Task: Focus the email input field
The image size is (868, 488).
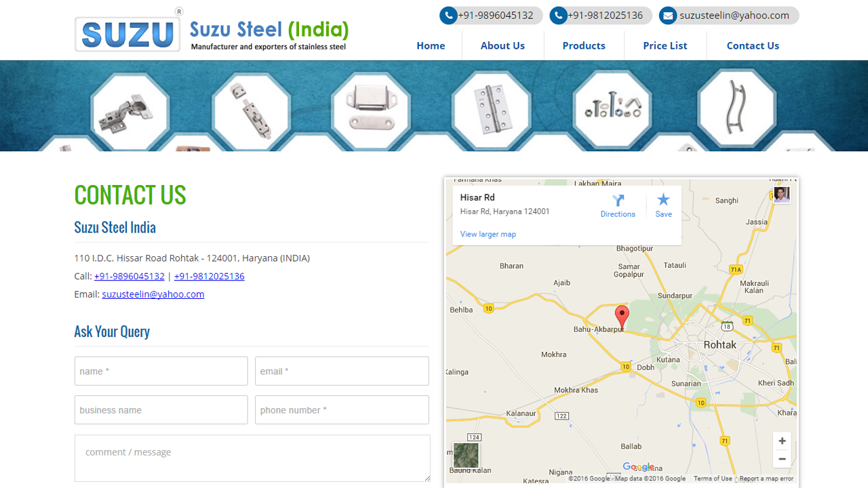Action: click(342, 371)
